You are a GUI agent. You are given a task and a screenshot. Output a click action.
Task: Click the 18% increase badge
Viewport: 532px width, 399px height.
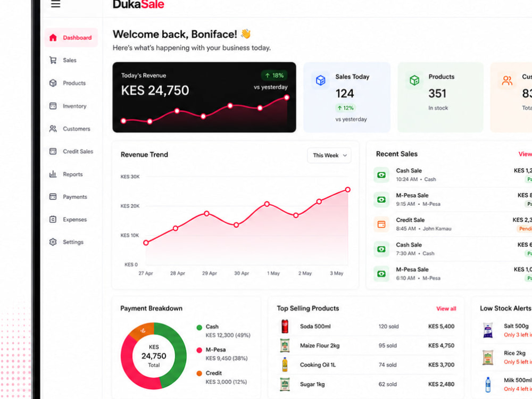point(274,76)
